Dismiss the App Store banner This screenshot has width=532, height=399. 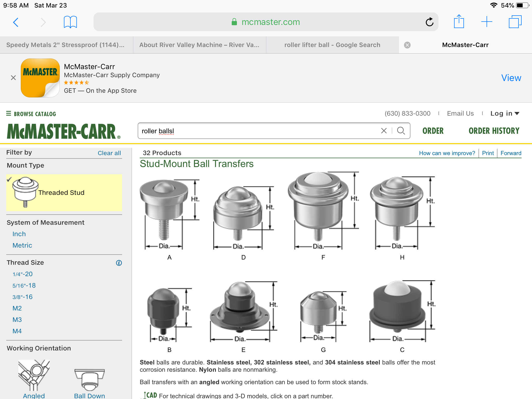pyautogui.click(x=13, y=78)
